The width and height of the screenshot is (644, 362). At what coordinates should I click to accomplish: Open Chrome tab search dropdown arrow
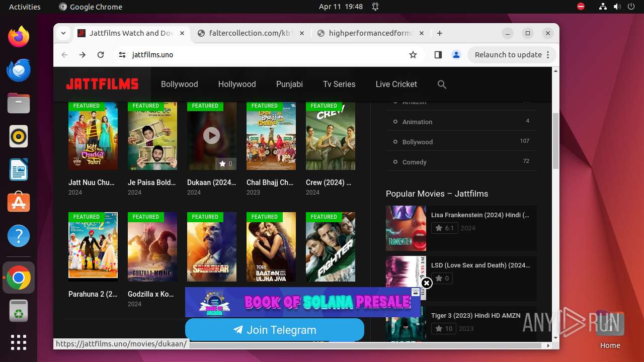(63, 33)
